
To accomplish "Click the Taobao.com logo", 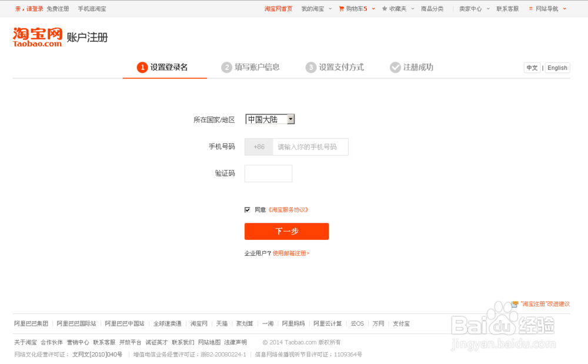I will click(x=35, y=38).
